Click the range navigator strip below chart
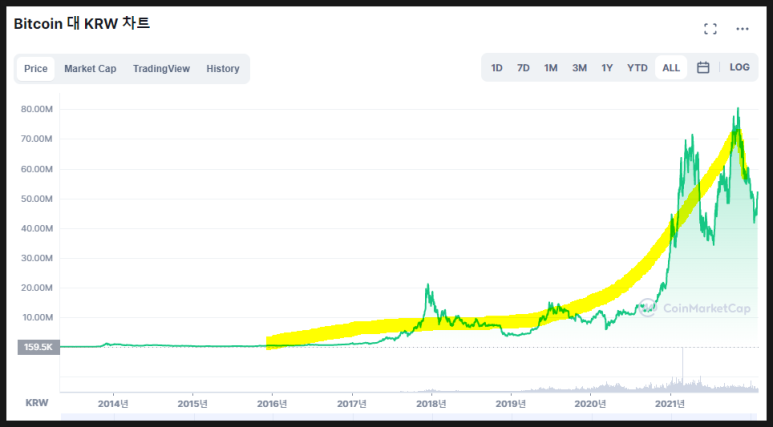773x427 pixels. [x=409, y=417]
